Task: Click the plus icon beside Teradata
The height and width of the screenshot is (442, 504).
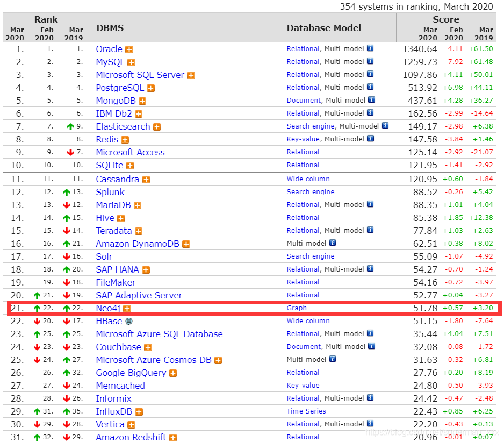Action: point(139,231)
